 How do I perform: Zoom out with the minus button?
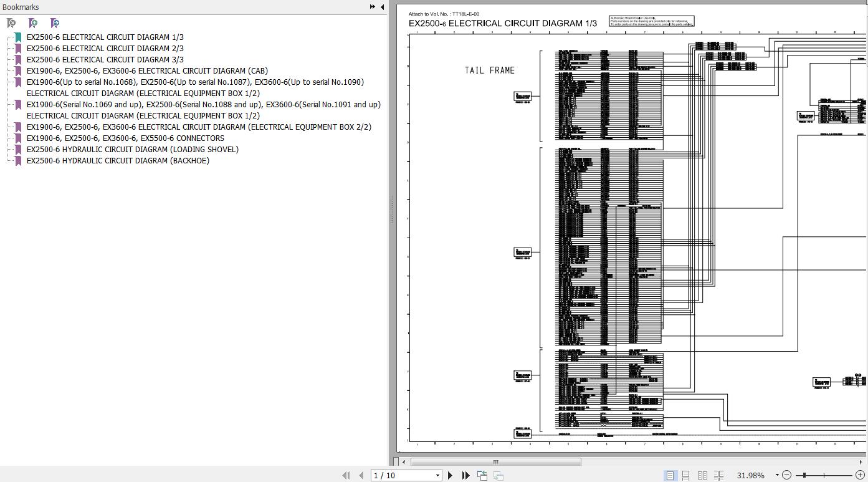point(786,475)
